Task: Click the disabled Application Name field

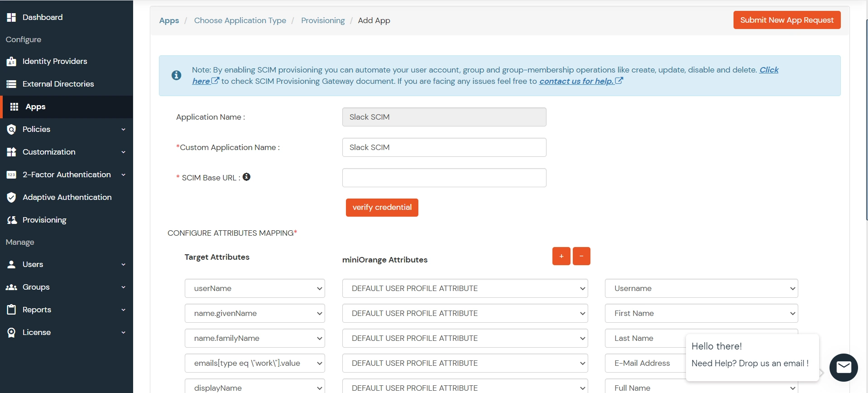Action: [x=444, y=117]
